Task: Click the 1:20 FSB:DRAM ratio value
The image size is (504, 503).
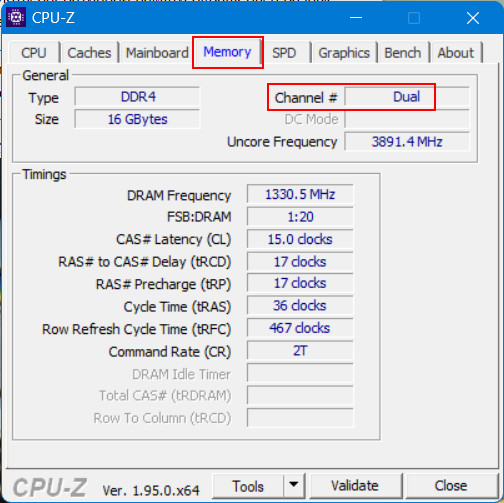Action: [300, 217]
